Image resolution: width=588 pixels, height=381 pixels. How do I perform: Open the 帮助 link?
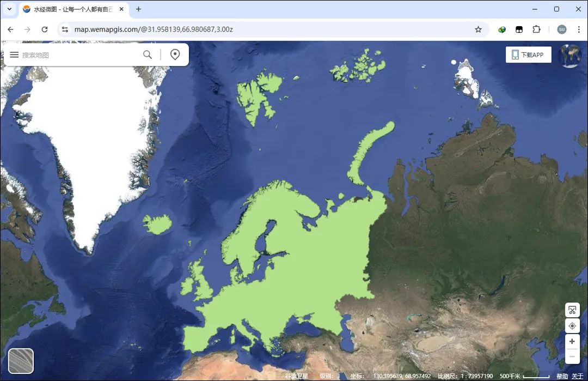tap(562, 376)
